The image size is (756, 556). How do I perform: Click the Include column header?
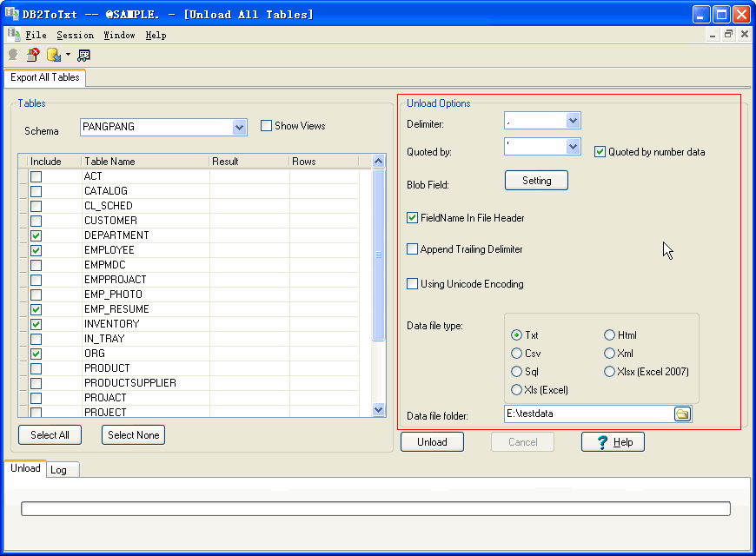(x=55, y=162)
